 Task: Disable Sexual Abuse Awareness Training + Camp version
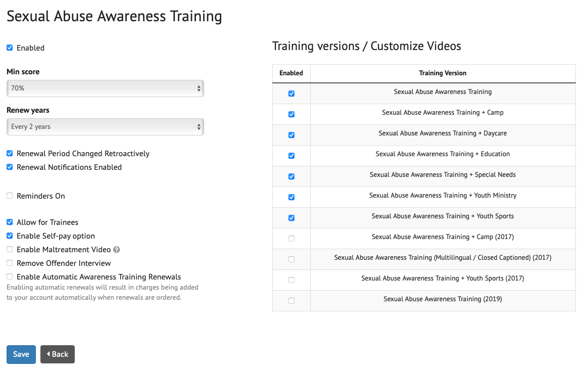tap(291, 114)
